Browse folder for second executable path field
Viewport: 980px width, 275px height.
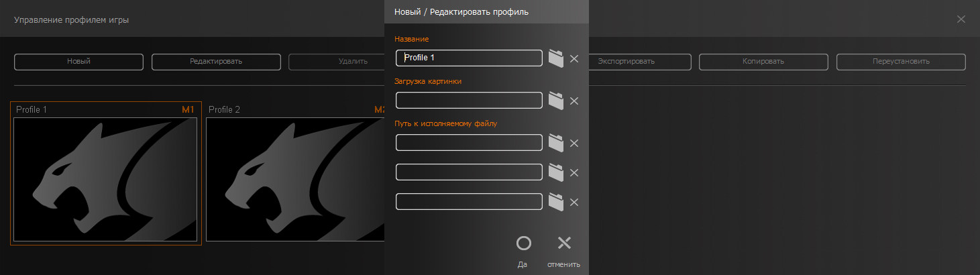[x=555, y=172]
